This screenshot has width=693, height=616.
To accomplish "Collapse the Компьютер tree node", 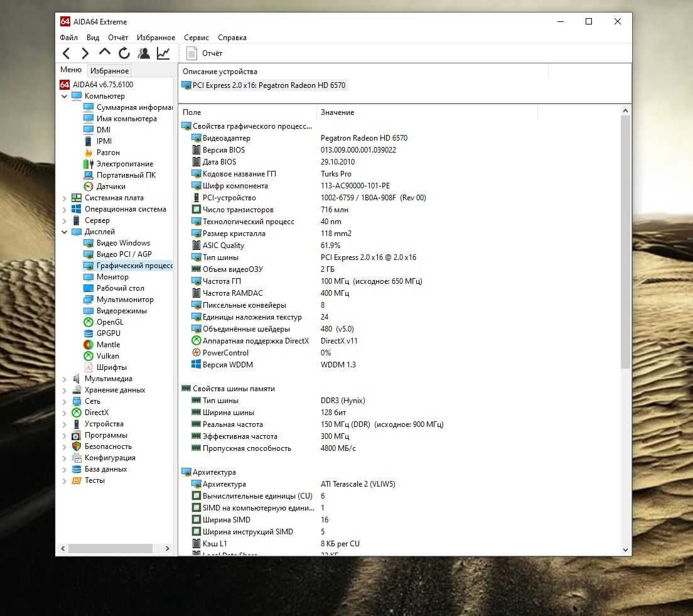I will coord(65,96).
